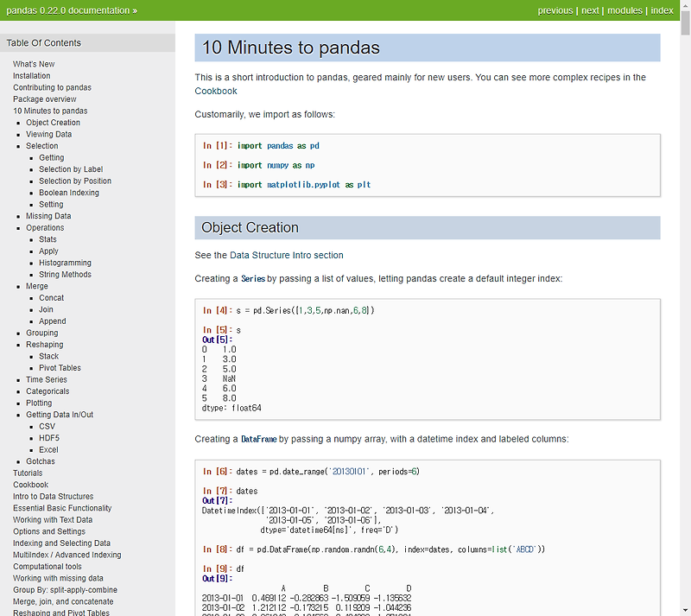Viewport: 691px width, 616px height.
Task: Go to the next page link
Action: pyautogui.click(x=590, y=10)
